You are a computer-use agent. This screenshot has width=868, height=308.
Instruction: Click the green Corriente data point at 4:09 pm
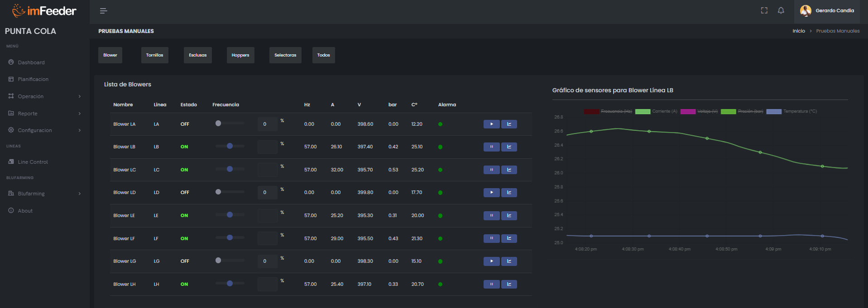tap(760, 152)
